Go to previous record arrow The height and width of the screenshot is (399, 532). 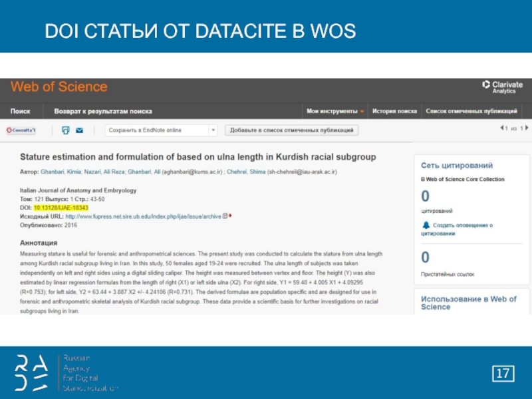coord(502,128)
